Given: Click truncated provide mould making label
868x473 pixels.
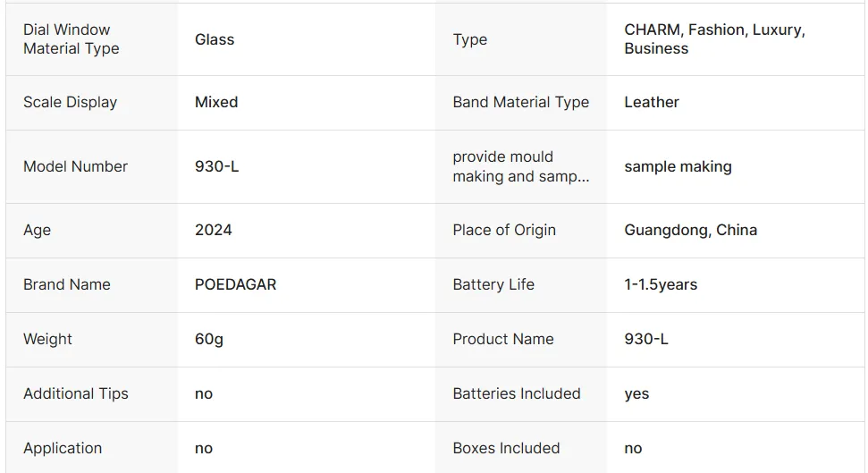Looking at the screenshot, I should (520, 166).
